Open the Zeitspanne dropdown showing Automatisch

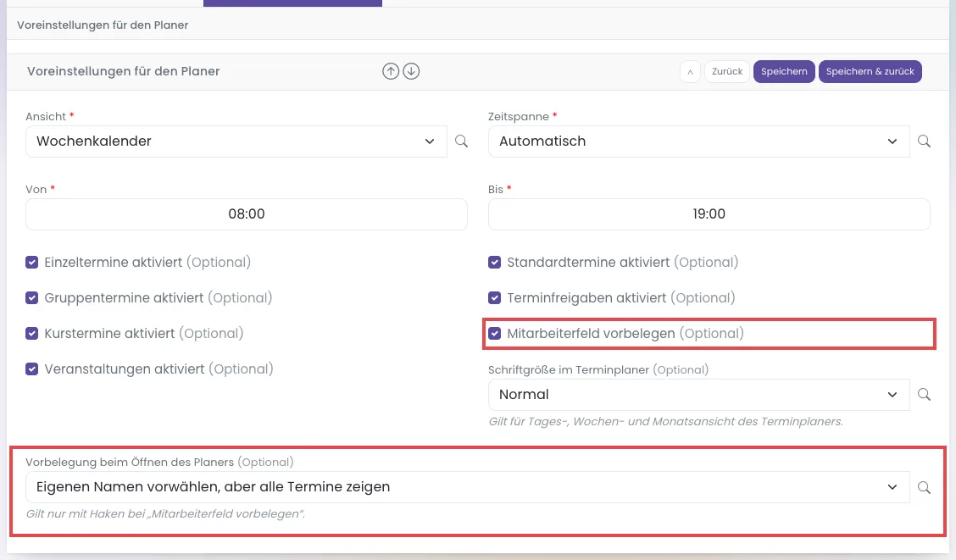[698, 141]
